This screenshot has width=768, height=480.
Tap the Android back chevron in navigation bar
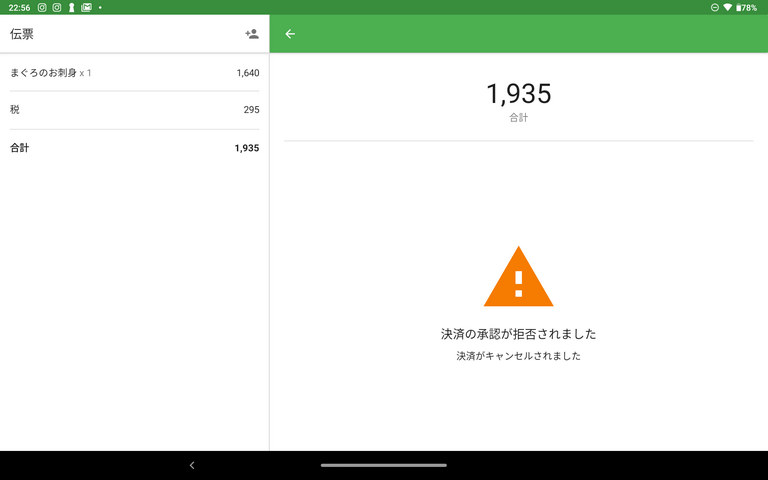point(192,465)
